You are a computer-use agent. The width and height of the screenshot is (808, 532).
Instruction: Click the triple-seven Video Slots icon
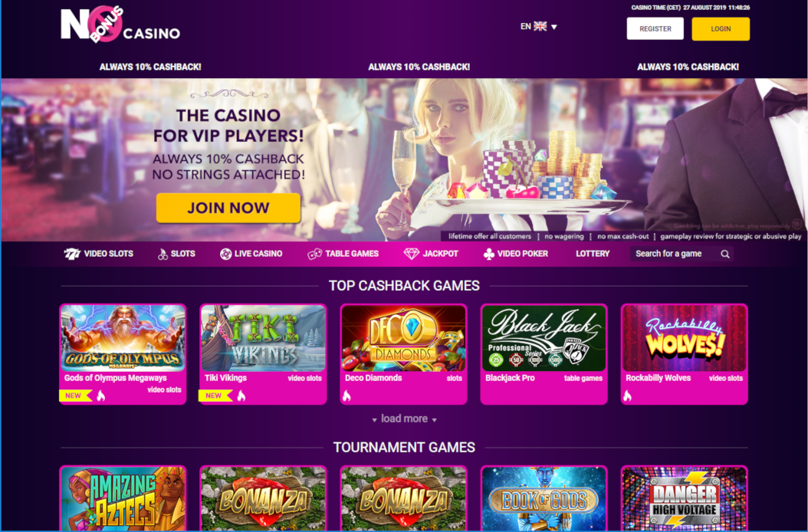click(71, 254)
